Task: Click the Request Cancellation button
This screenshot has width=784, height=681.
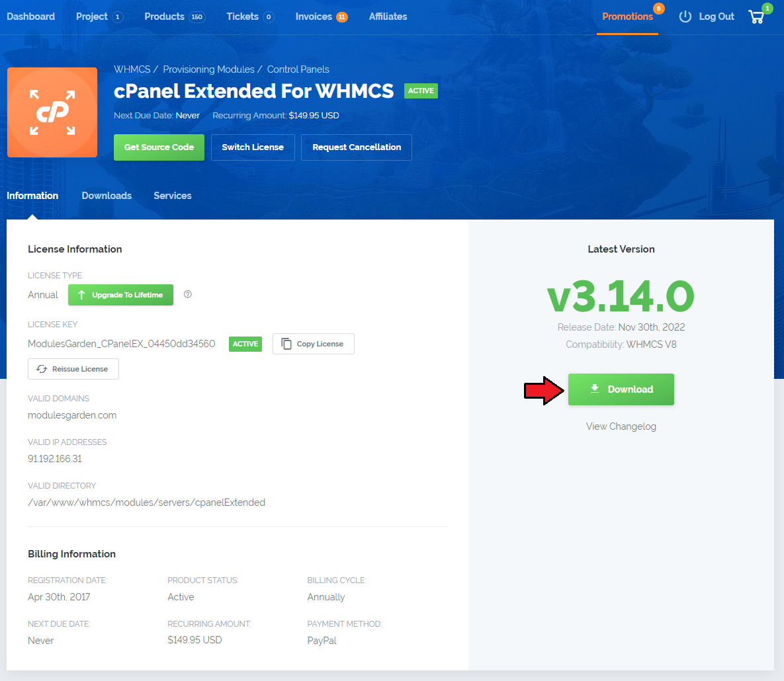Action: click(x=357, y=147)
